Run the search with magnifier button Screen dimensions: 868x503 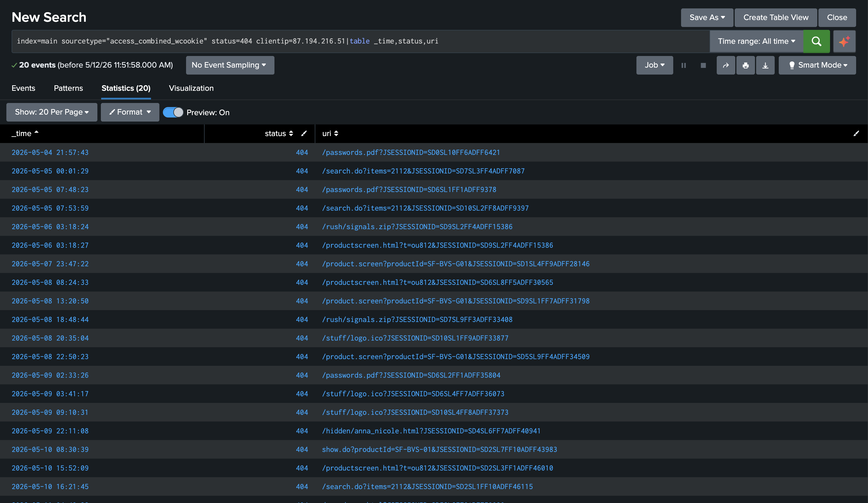tap(816, 41)
